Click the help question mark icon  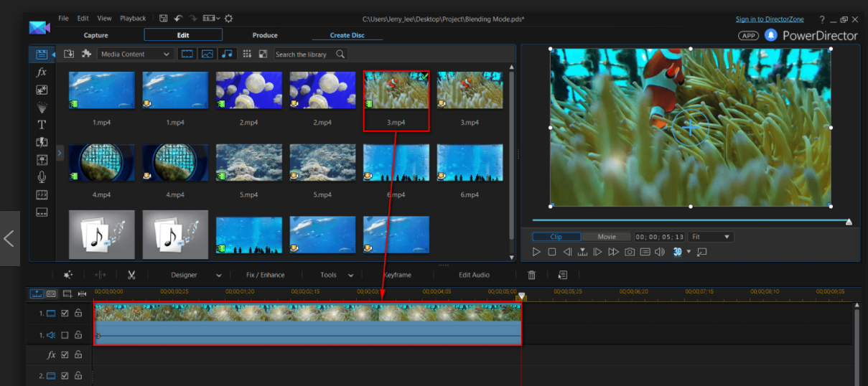point(822,19)
